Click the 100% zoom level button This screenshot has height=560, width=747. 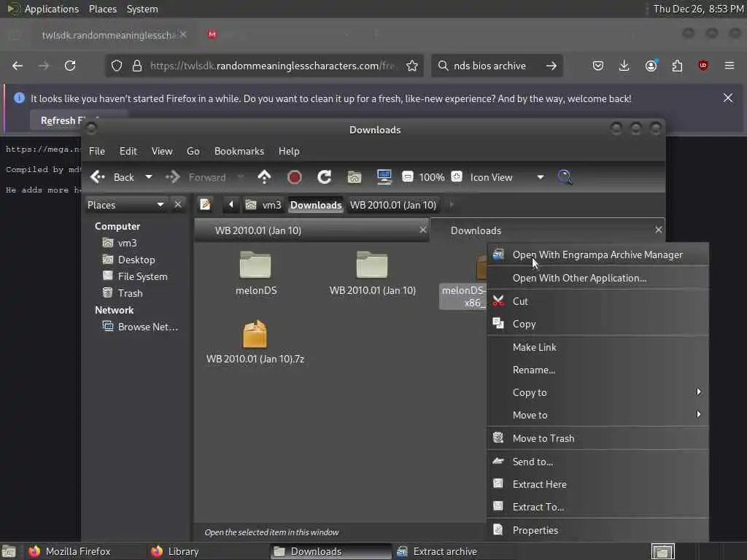click(x=432, y=177)
